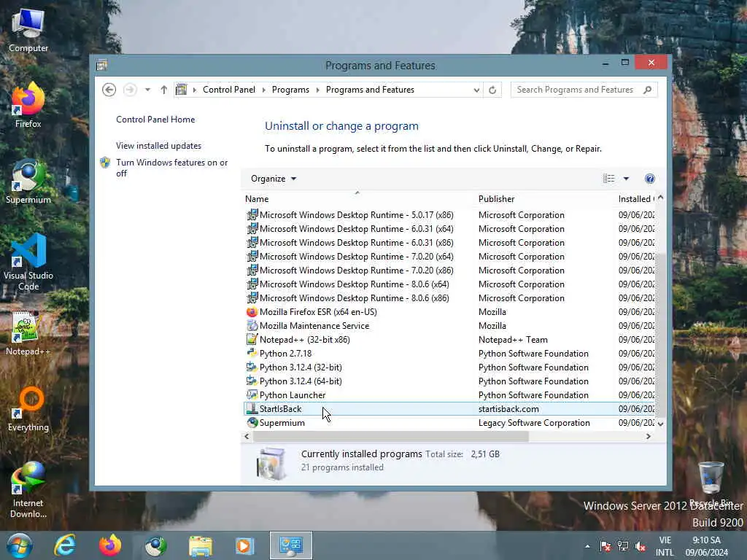Click the horizontal scrollbar thumb

391,436
